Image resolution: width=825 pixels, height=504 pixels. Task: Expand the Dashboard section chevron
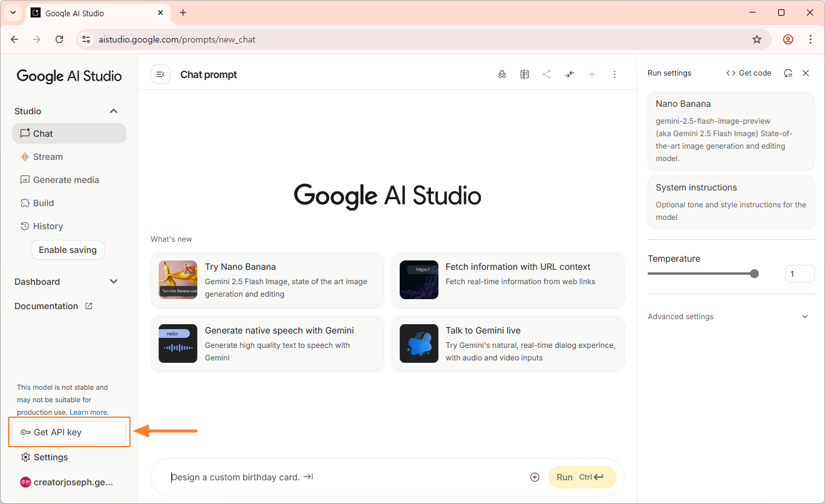point(114,282)
